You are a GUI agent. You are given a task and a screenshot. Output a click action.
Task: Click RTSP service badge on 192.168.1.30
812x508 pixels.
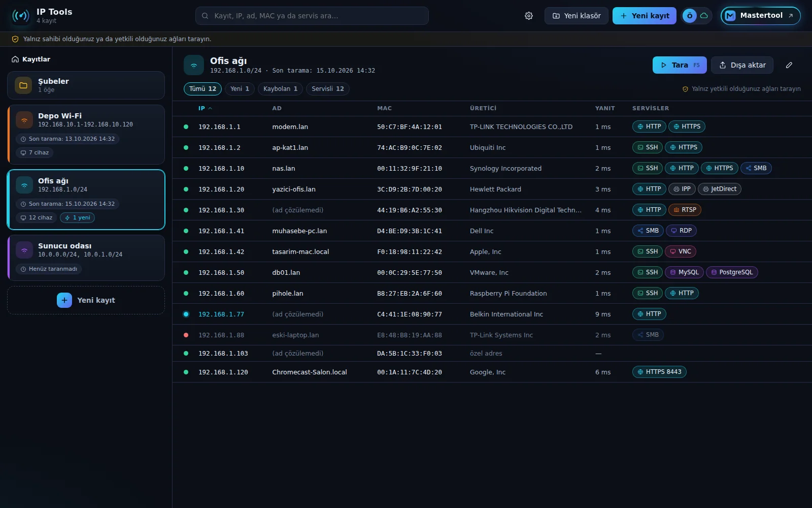(x=685, y=210)
